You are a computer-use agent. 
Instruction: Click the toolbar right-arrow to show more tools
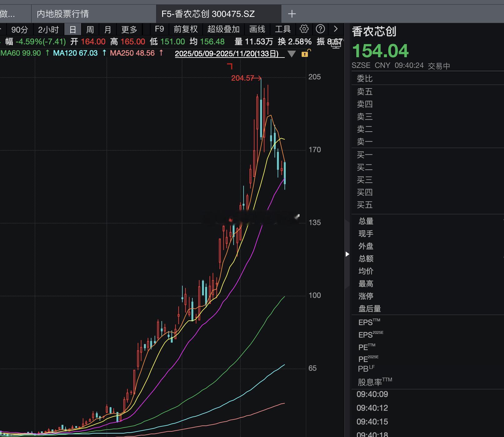click(336, 29)
